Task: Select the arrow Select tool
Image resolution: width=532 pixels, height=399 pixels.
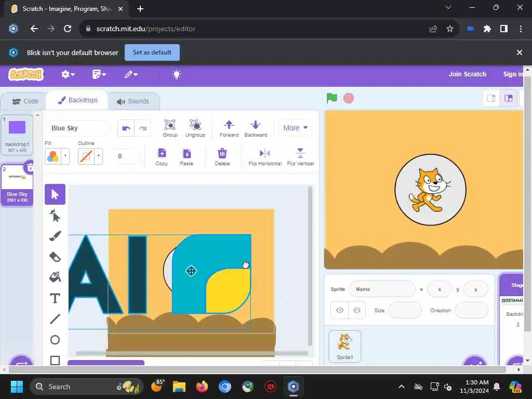Action: [x=55, y=194]
